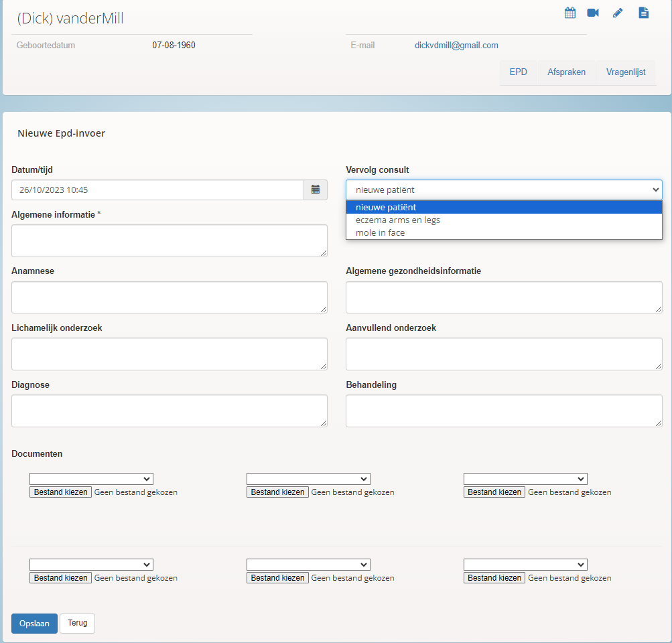Choose 'eczema arms en legs' option
Screen dimensions: 672x643
pos(504,220)
